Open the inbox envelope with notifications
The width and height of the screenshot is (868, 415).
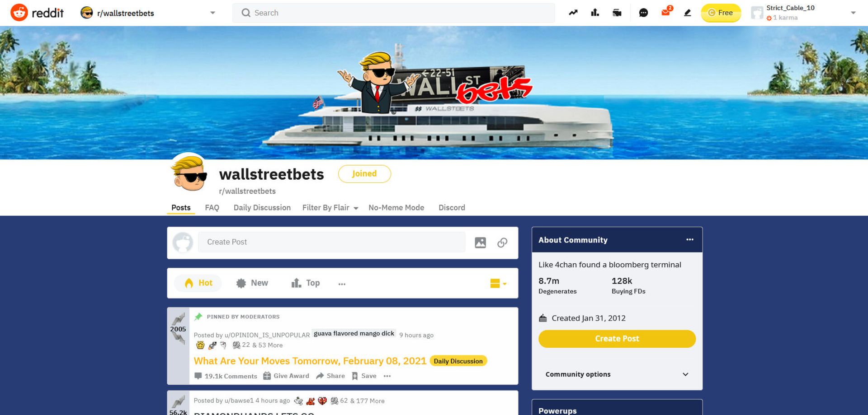click(666, 12)
